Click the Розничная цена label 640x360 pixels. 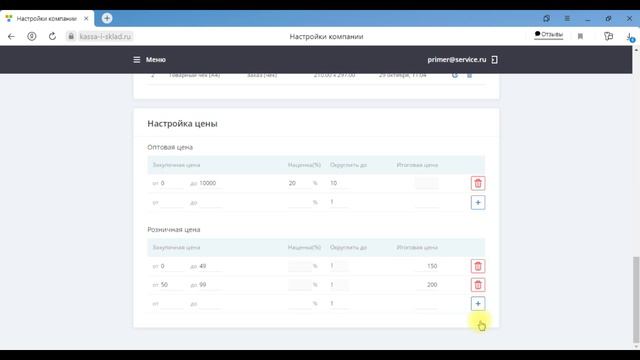click(x=174, y=230)
